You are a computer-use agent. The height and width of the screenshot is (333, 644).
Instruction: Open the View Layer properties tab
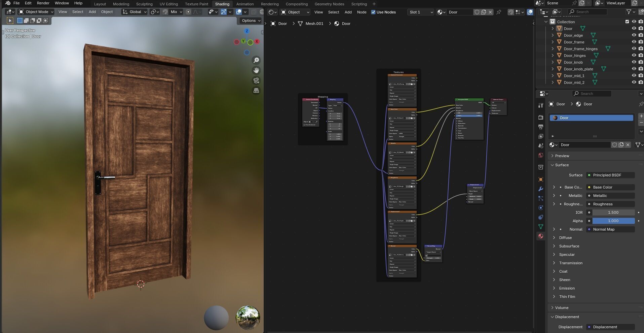[x=541, y=136]
